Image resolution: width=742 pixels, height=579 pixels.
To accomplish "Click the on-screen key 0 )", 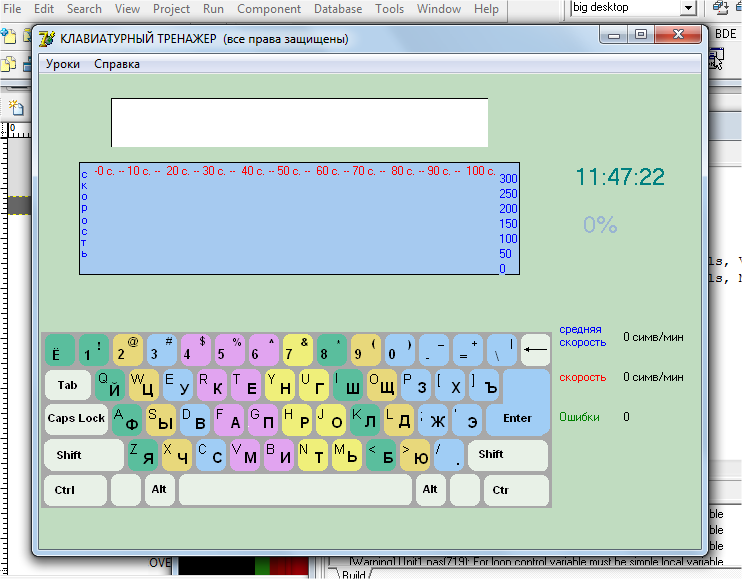I will tap(399, 350).
